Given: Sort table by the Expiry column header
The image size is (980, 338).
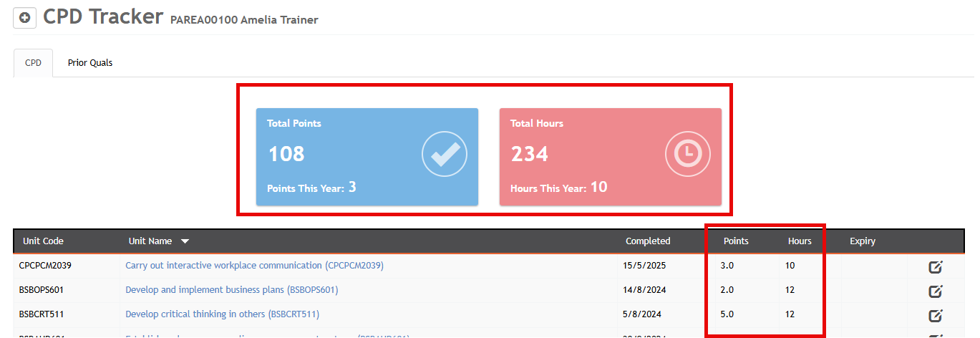Looking at the screenshot, I should point(863,241).
